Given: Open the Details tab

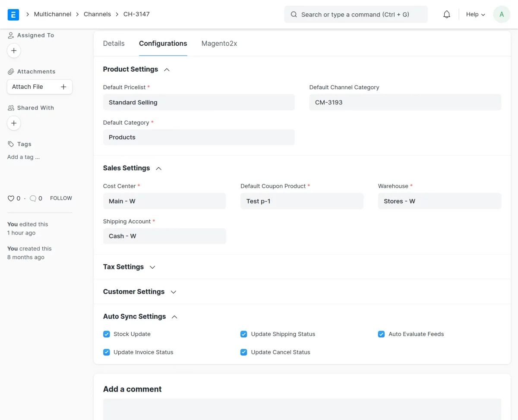Looking at the screenshot, I should pyautogui.click(x=114, y=43).
